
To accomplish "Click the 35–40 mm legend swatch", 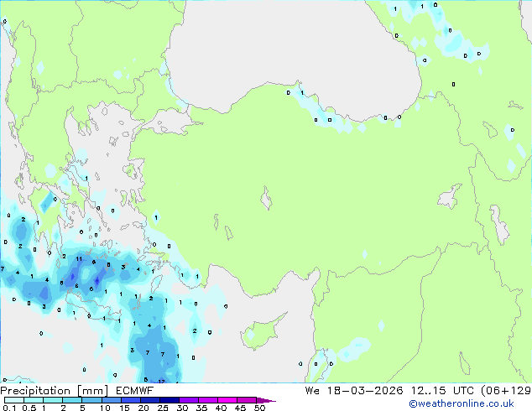I will tap(207, 400).
